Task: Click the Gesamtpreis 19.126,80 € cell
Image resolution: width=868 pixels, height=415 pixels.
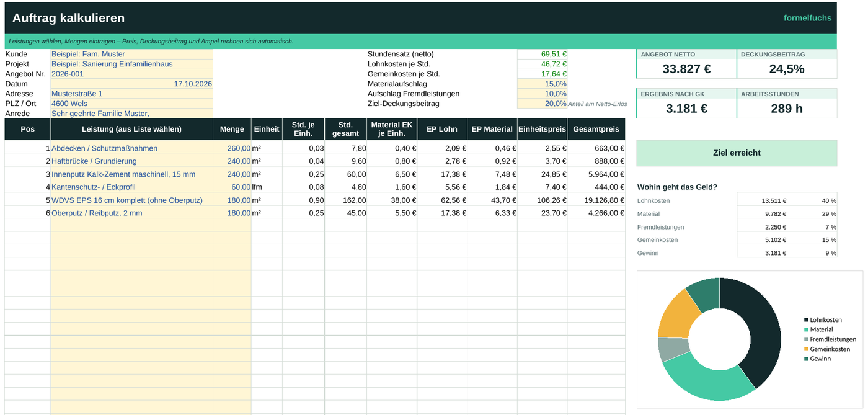Action: click(x=596, y=200)
